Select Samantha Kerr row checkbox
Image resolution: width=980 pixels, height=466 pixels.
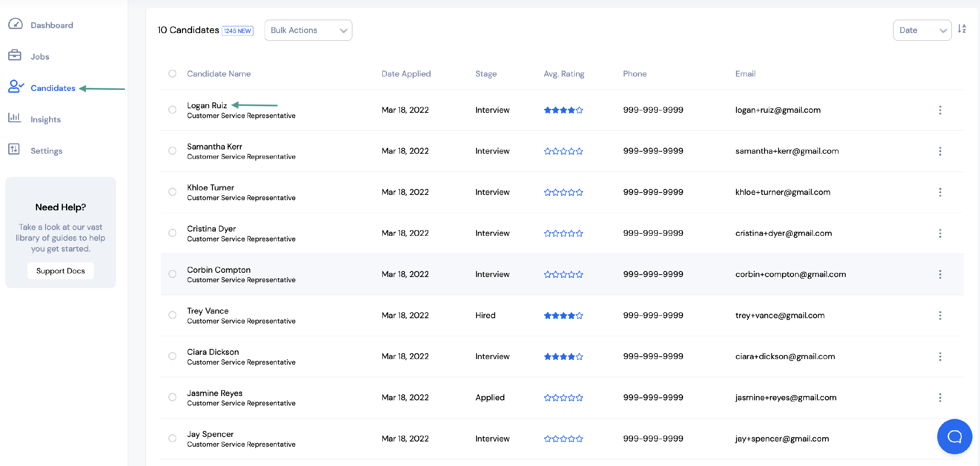[x=172, y=151]
